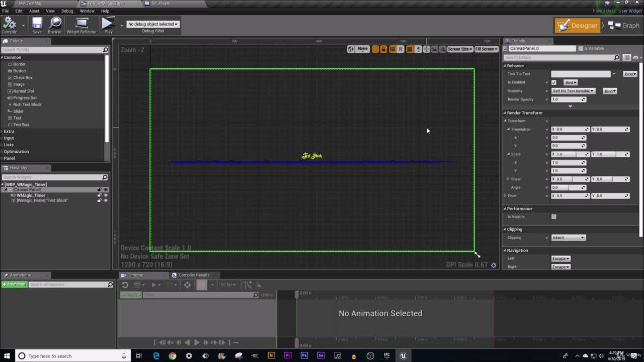The width and height of the screenshot is (644, 362).
Task: Toggle the Is Enabled checkbox
Action: point(554,82)
